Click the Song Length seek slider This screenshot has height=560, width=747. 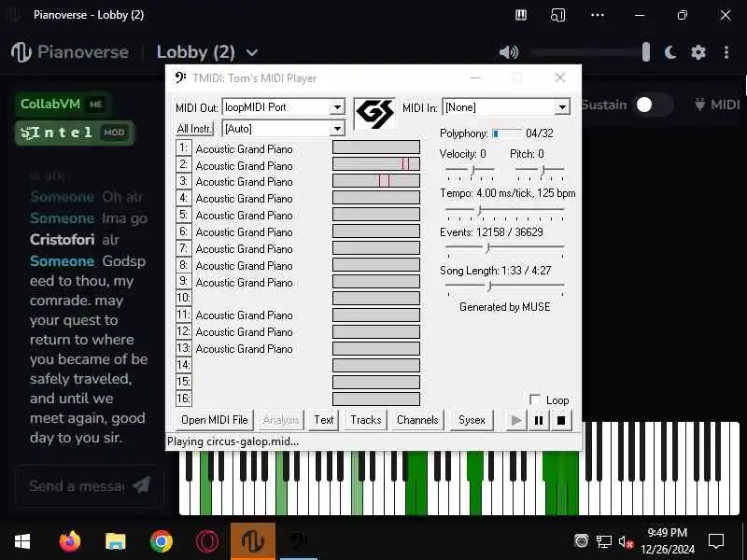(505, 287)
